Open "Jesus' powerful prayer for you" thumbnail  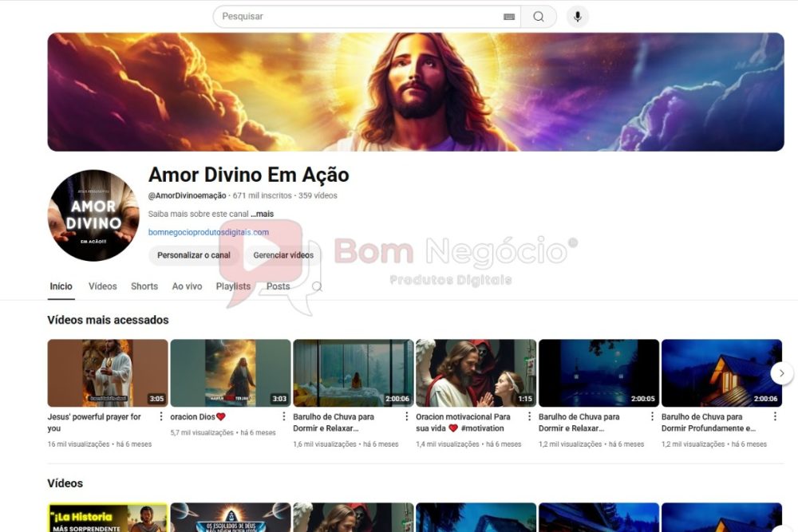pyautogui.click(x=108, y=372)
